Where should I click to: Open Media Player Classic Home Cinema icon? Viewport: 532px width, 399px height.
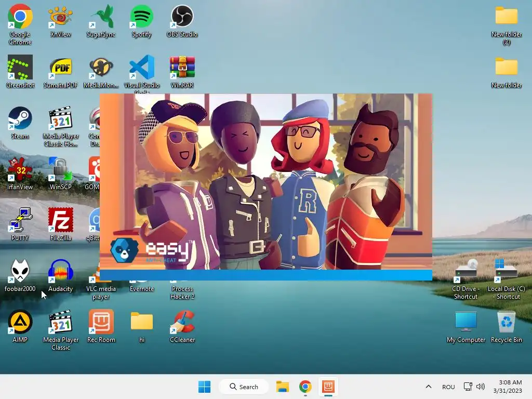coord(60,126)
